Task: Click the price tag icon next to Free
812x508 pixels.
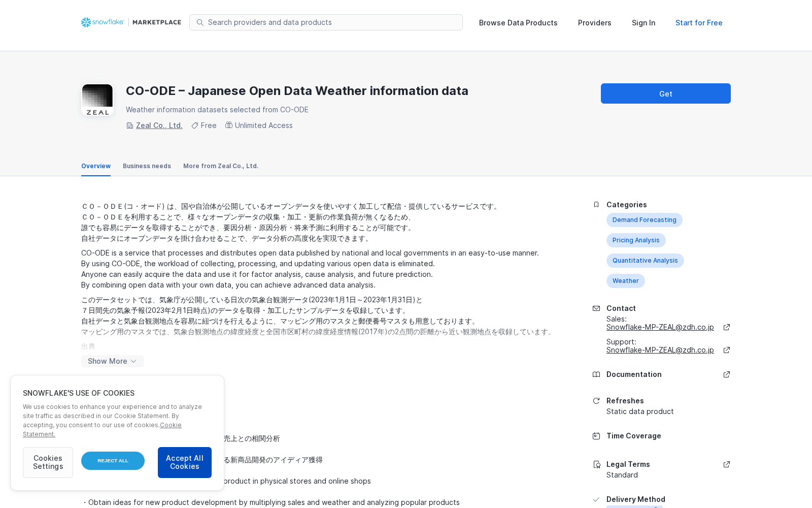Action: 194,125
